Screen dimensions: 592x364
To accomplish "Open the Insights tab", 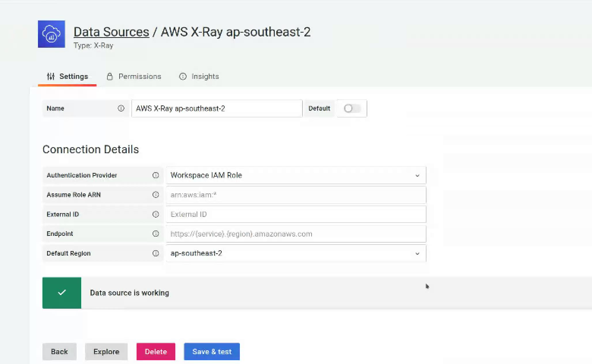I will (199, 77).
